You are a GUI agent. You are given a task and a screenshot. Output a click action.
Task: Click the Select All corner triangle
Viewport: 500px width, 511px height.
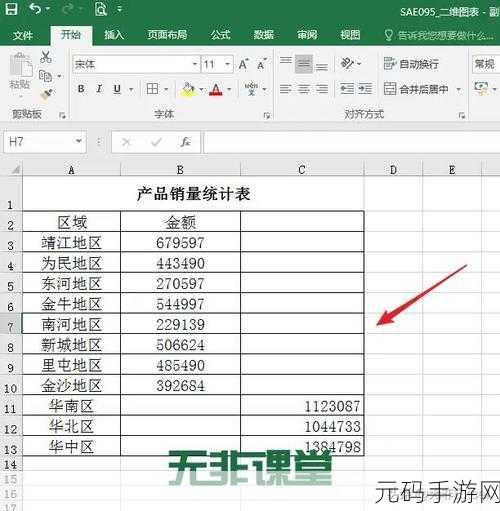15,170
